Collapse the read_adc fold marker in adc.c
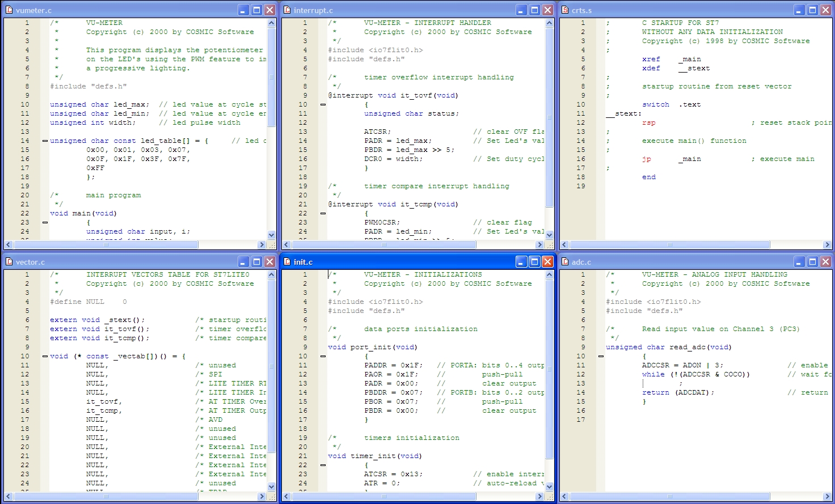Screen dimensions: 835x504 tap(601, 356)
